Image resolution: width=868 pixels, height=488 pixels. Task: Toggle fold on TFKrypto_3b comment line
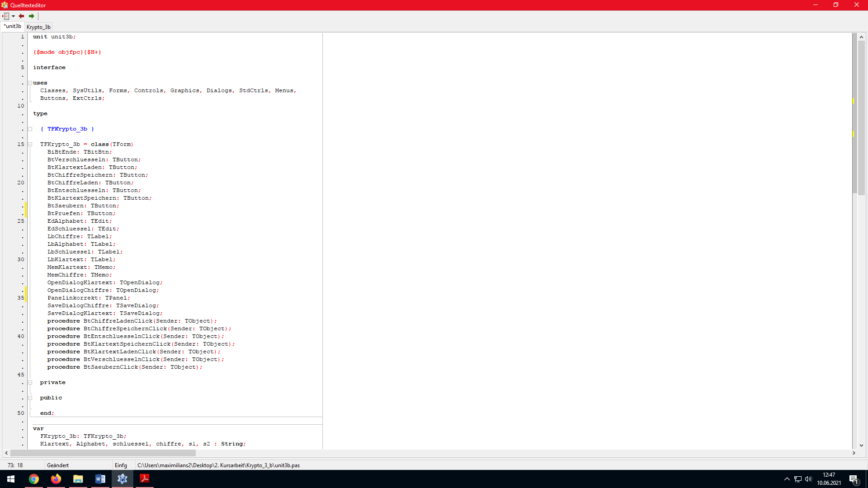click(30, 129)
